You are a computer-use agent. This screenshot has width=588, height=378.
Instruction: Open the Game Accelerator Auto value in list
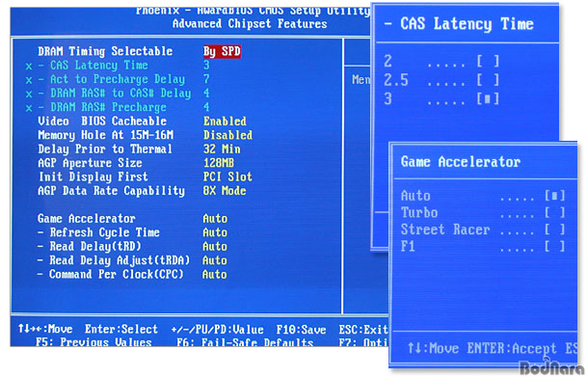tap(215, 219)
